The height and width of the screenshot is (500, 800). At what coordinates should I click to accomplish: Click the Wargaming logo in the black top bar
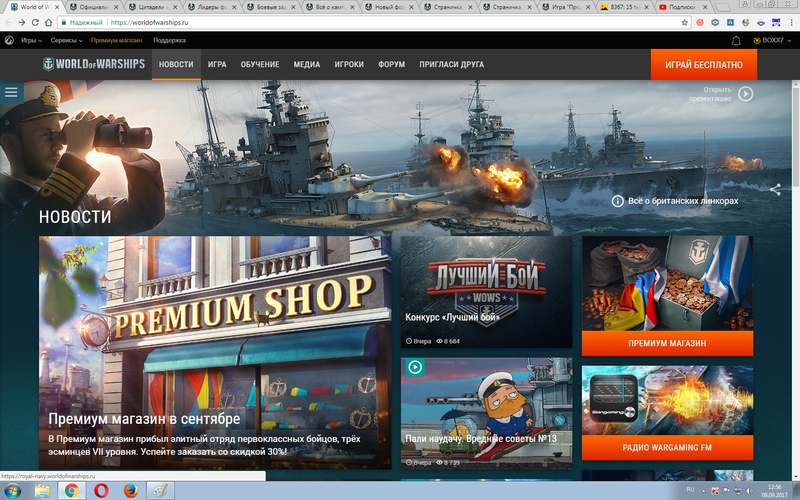[9, 40]
